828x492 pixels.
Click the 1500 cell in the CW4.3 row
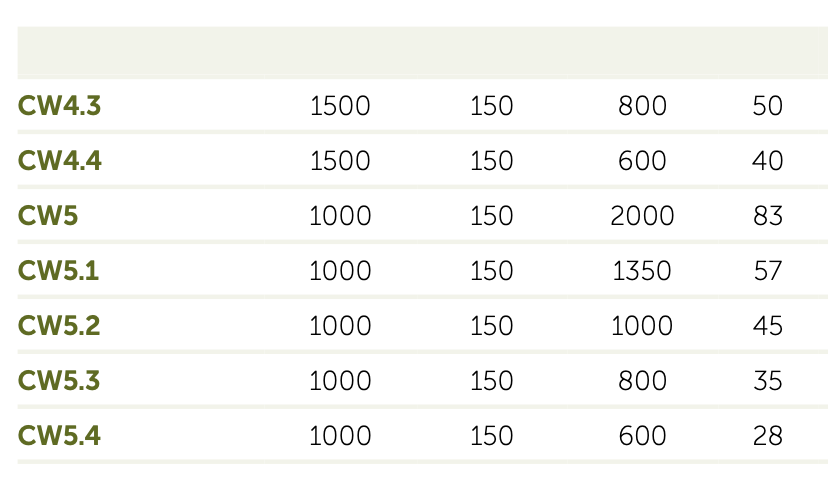click(x=340, y=106)
